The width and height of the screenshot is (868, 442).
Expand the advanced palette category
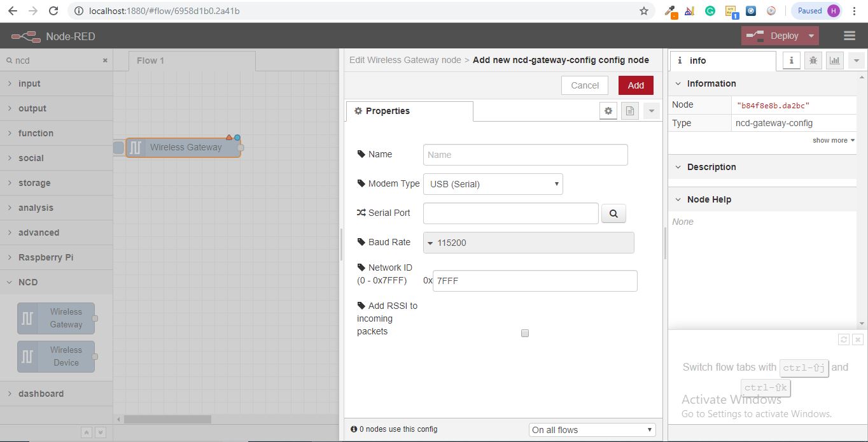pos(57,232)
